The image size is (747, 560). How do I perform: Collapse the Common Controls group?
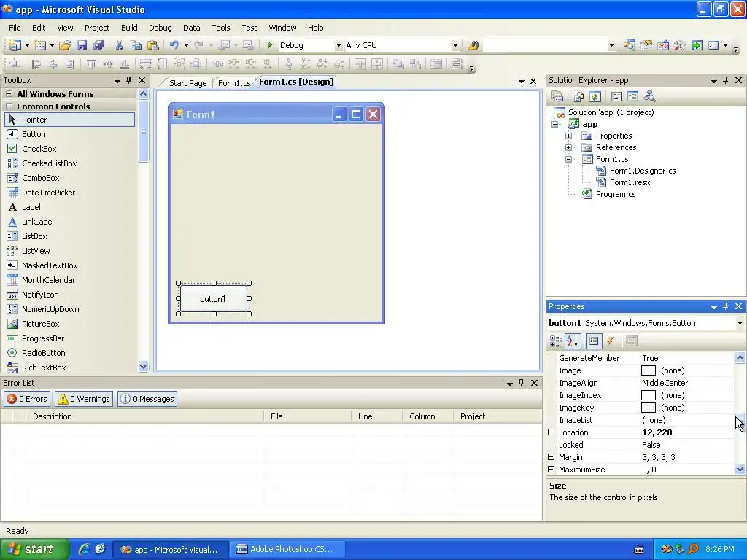(x=9, y=106)
